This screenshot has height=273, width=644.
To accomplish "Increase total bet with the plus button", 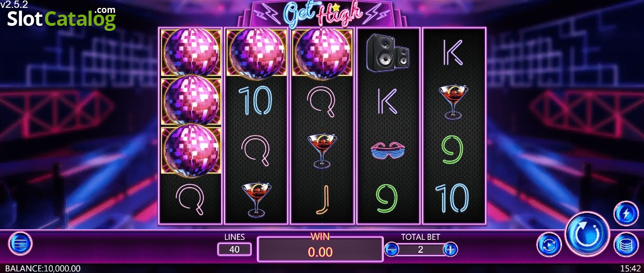I will [450, 249].
